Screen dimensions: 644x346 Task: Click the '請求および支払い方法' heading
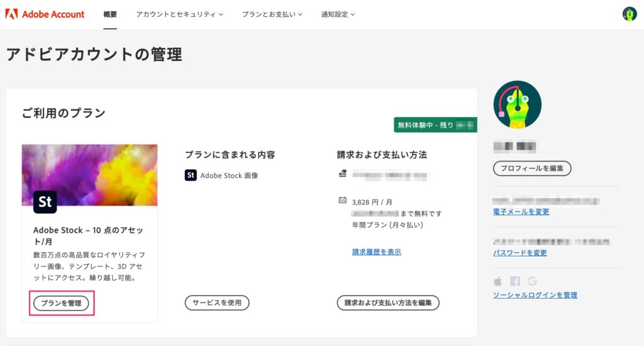[382, 155]
